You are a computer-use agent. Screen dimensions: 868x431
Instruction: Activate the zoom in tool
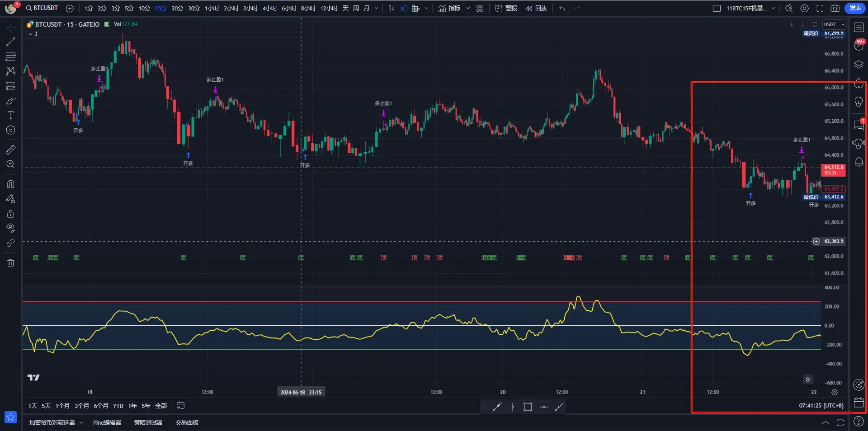tap(11, 164)
